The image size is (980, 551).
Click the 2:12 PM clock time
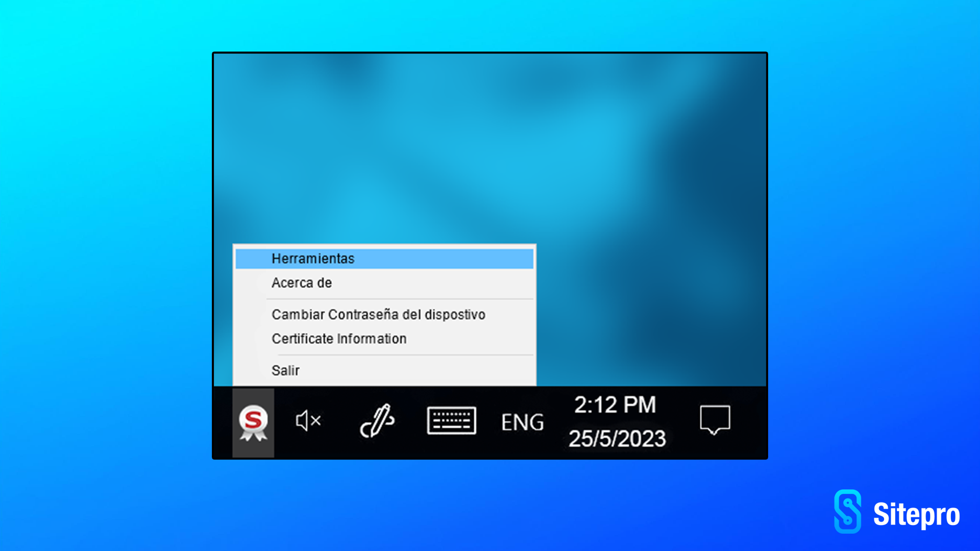(x=615, y=405)
